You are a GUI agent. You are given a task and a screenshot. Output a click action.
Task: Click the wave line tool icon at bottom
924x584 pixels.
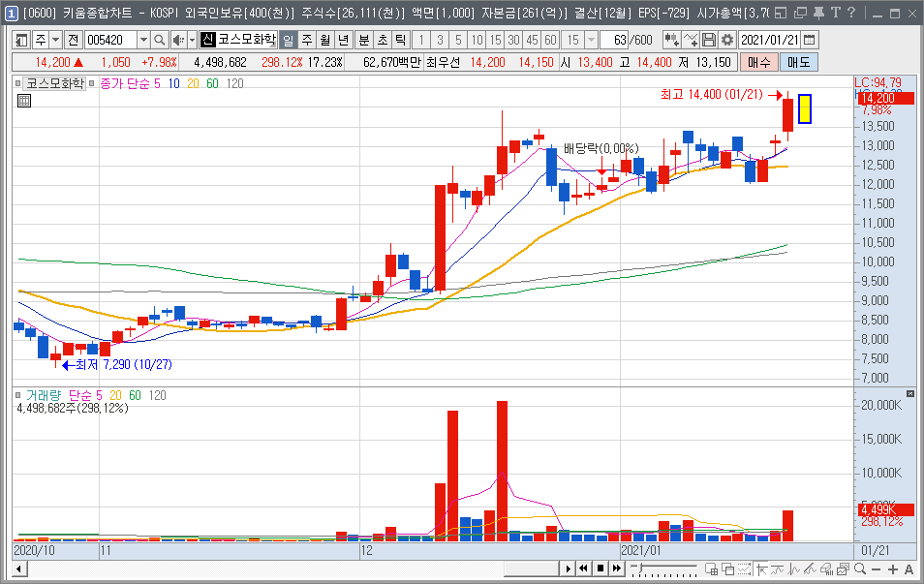(778, 569)
